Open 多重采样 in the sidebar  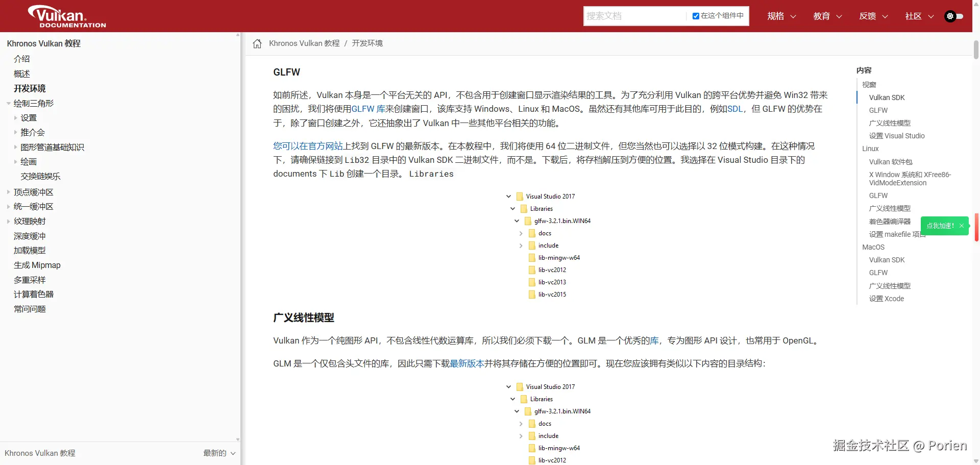point(30,280)
